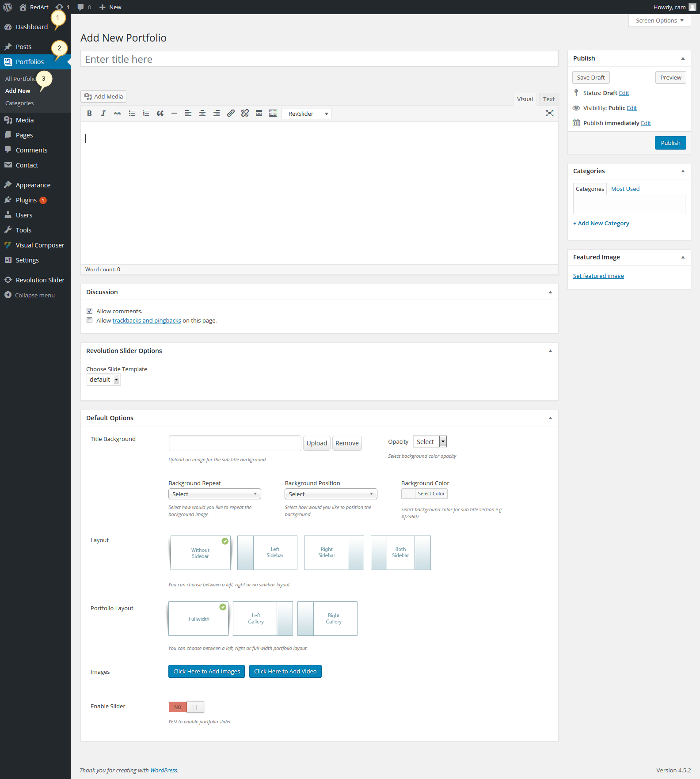Center align the text

click(202, 114)
